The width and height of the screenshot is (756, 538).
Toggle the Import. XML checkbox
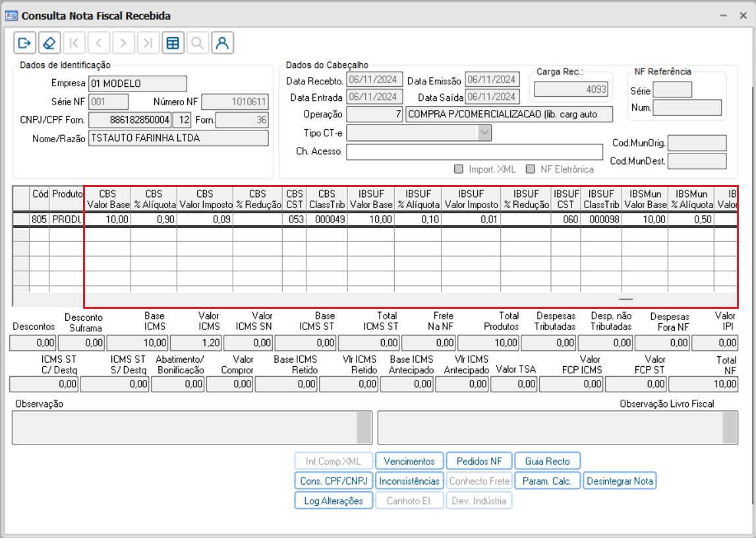point(459,169)
